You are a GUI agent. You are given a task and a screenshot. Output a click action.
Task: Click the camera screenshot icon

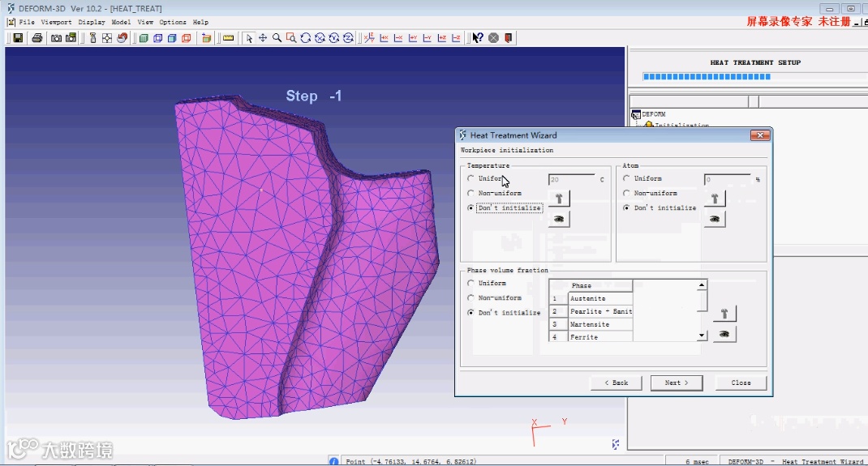(57, 37)
